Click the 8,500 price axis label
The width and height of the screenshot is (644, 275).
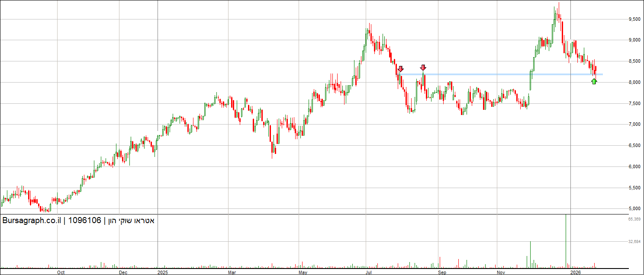tap(634, 61)
